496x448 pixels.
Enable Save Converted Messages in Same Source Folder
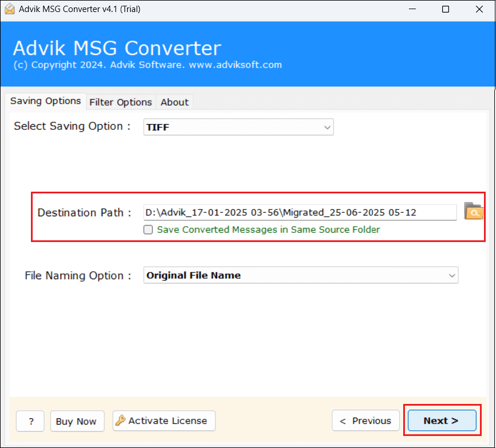point(148,229)
